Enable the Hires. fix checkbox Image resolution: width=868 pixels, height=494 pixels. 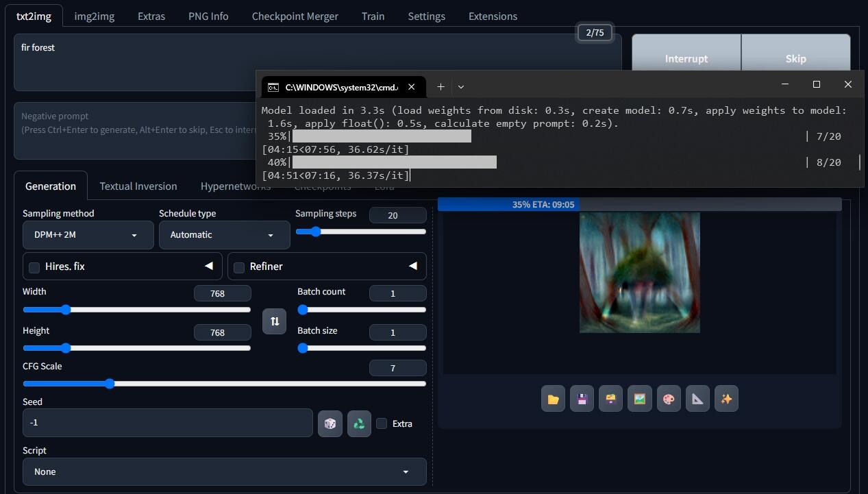(34, 267)
